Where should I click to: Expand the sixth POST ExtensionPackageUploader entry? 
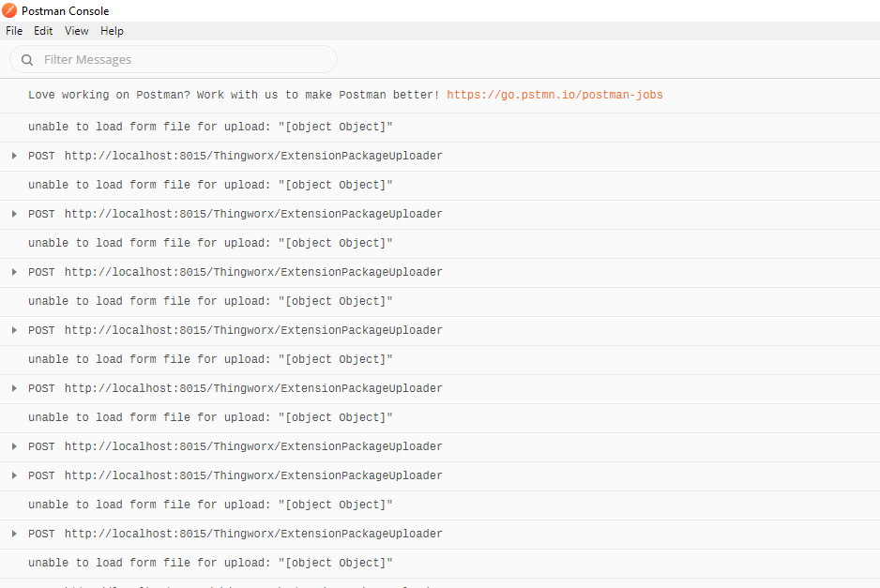(13, 446)
